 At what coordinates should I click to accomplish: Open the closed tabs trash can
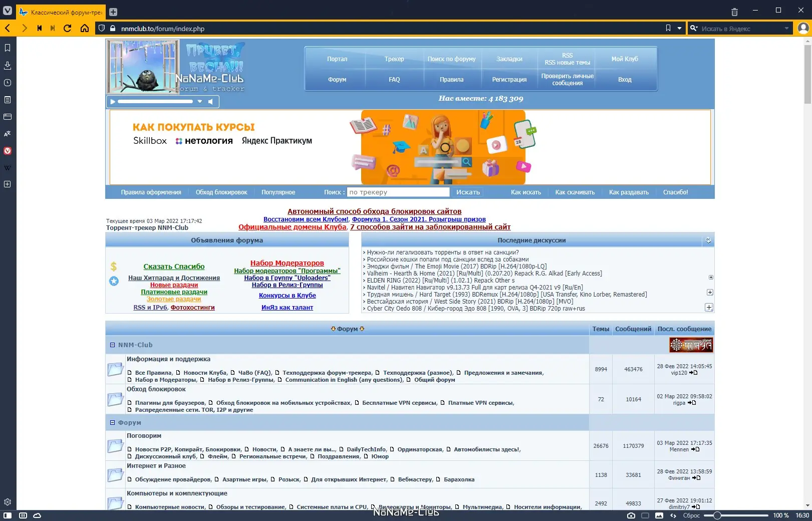click(734, 12)
